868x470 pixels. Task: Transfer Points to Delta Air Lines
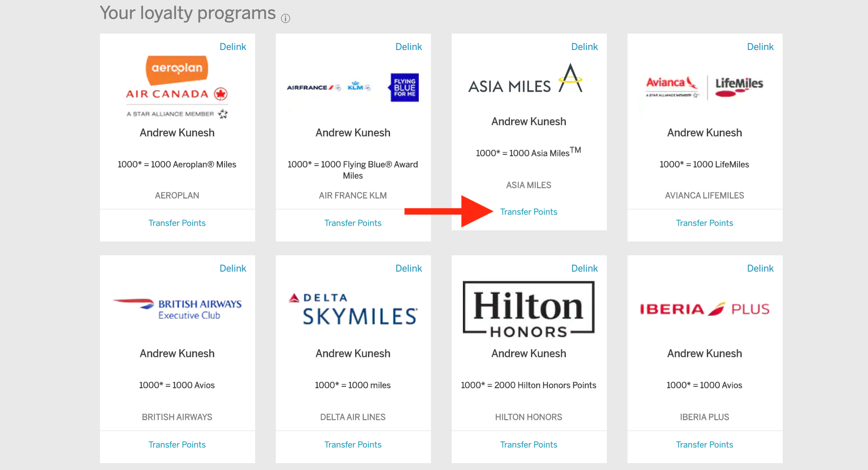point(353,445)
